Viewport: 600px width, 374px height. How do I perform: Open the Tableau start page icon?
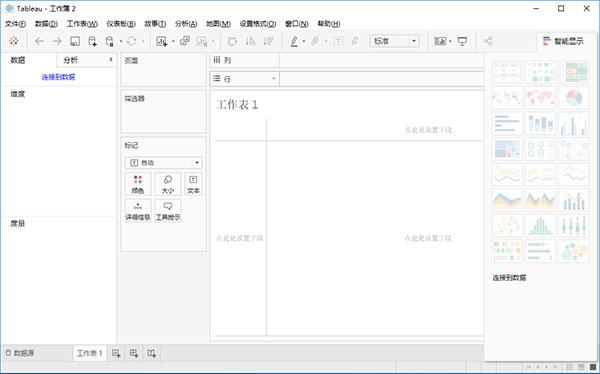point(14,41)
